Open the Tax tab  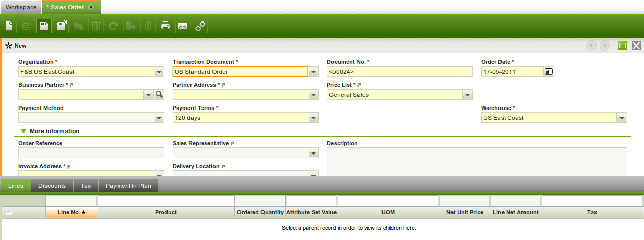86,186
